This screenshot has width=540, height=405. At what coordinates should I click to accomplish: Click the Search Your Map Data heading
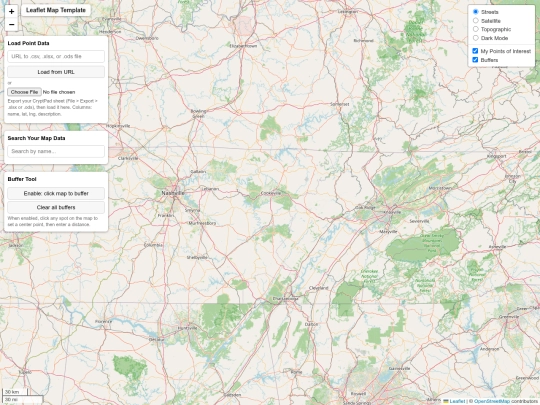coord(36,138)
